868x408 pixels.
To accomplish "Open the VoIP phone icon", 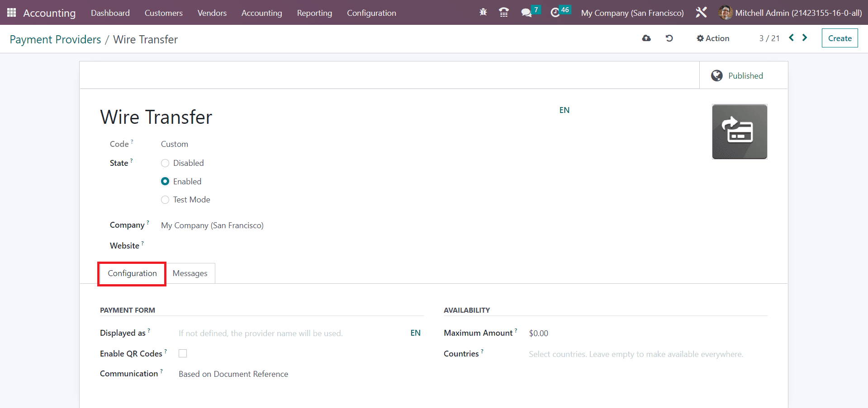I will [x=503, y=12].
